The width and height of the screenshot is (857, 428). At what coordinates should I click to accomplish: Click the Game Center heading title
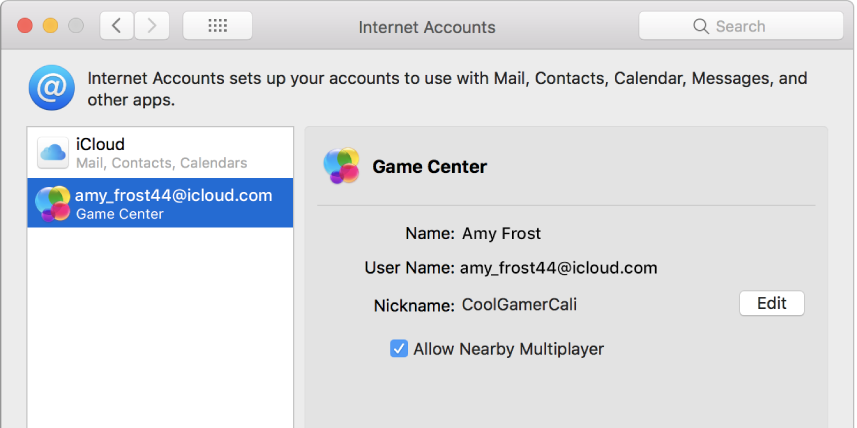pos(429,167)
